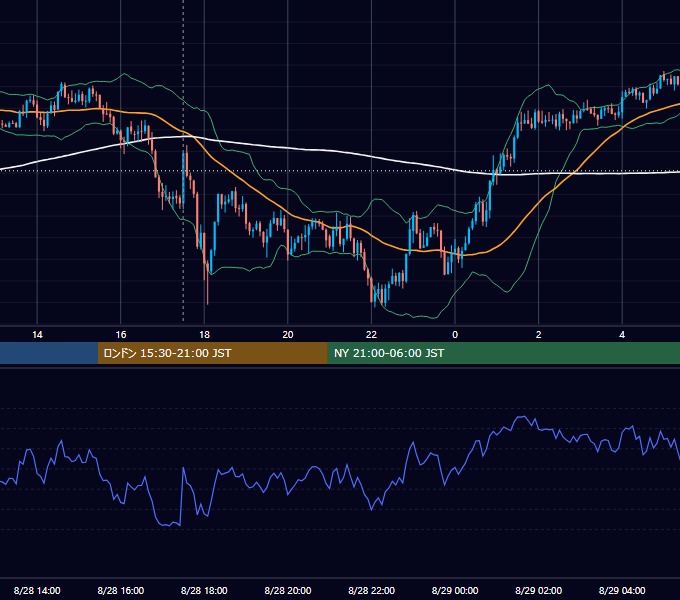680x600 pixels.
Task: Click the 8/29 02:00 time label
Action: 538,590
